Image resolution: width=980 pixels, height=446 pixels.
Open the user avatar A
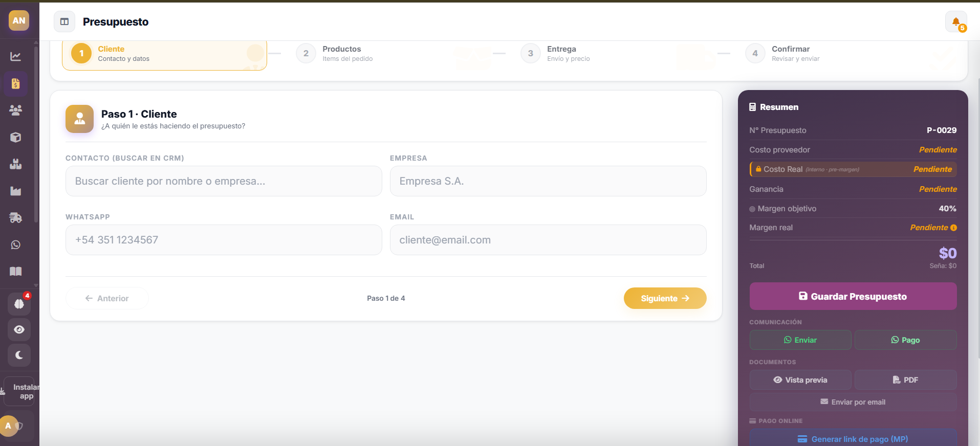pos(8,426)
